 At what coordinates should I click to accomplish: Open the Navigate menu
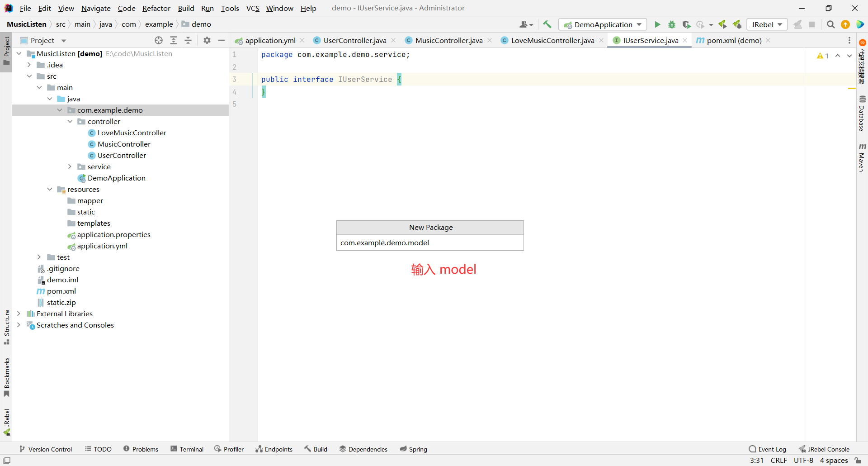96,8
